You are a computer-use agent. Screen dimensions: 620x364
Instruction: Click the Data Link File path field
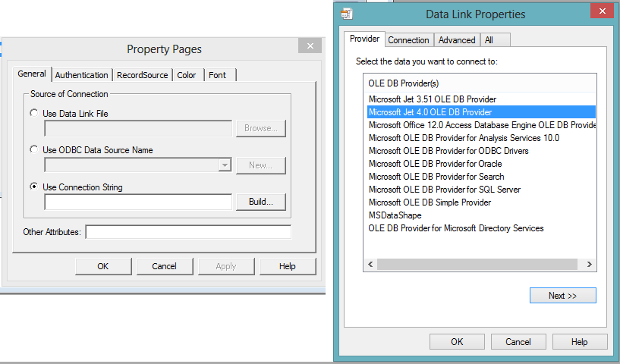click(x=138, y=128)
